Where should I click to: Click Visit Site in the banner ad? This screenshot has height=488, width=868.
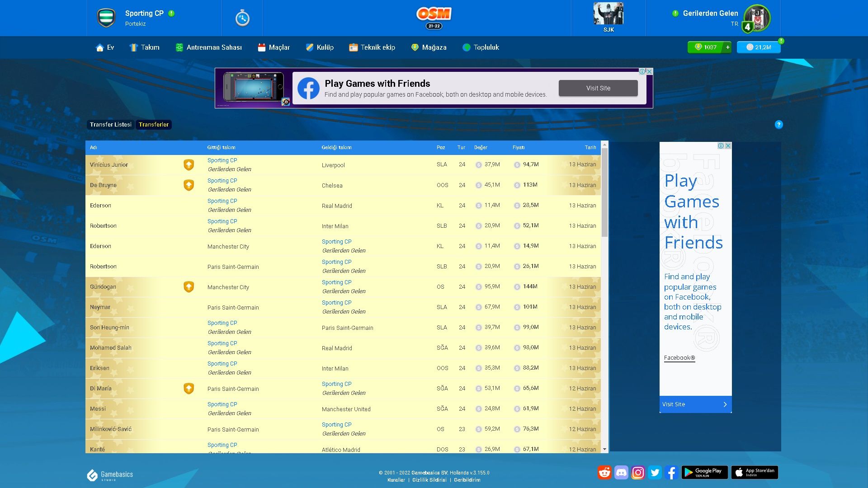pos(598,88)
